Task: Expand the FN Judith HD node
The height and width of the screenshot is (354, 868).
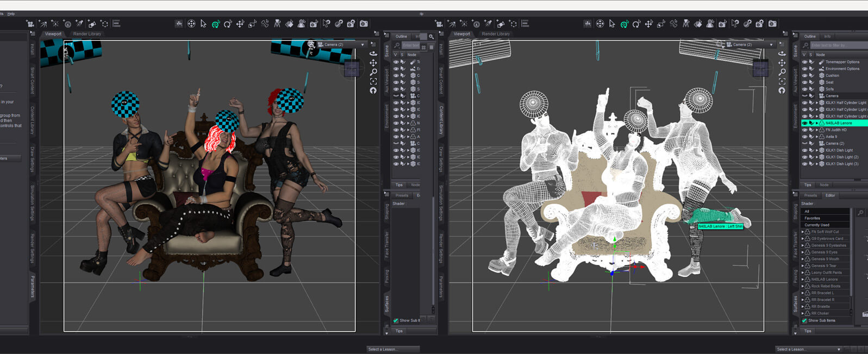Action: (x=817, y=130)
